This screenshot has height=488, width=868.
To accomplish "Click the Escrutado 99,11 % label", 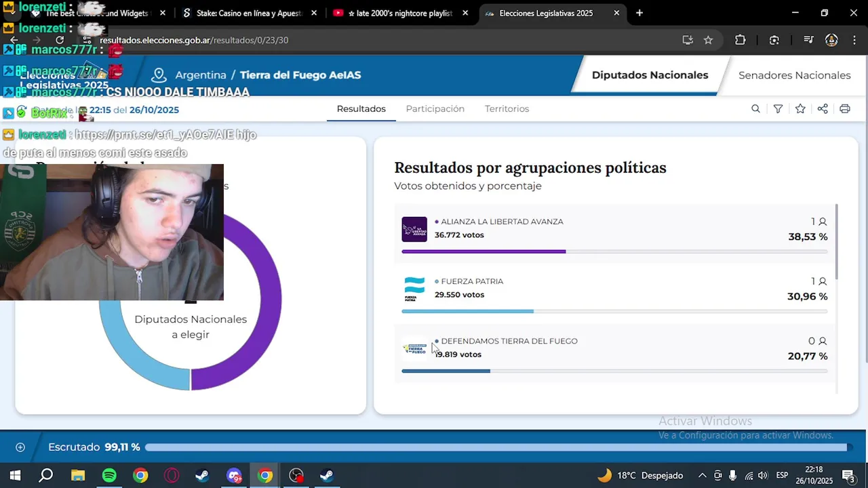I will [x=94, y=447].
